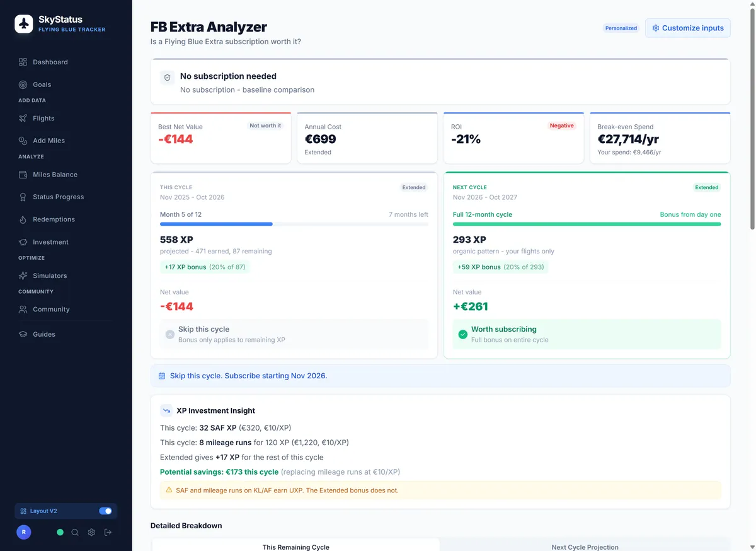Open the Customize inputs panel
This screenshot has width=756, height=551.
point(687,28)
